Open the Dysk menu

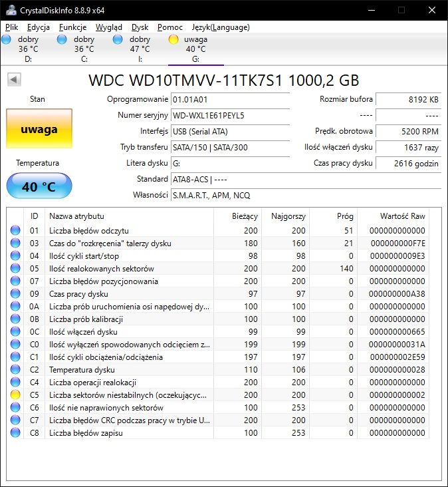140,27
